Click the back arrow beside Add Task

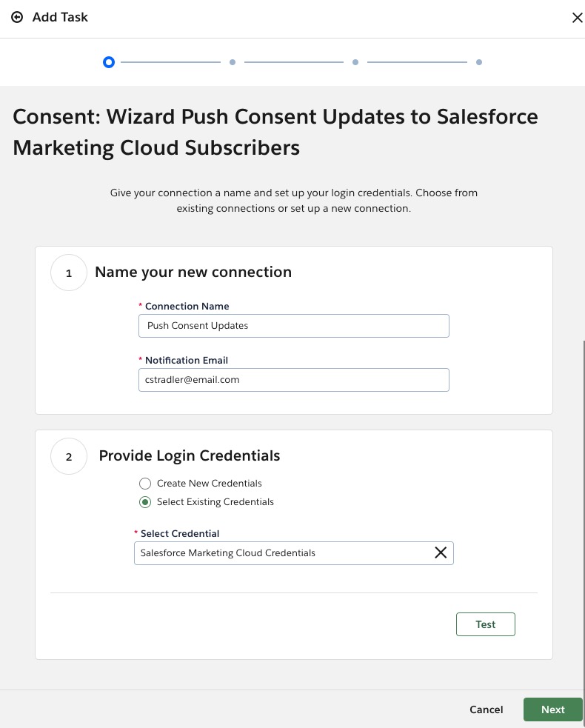17,17
